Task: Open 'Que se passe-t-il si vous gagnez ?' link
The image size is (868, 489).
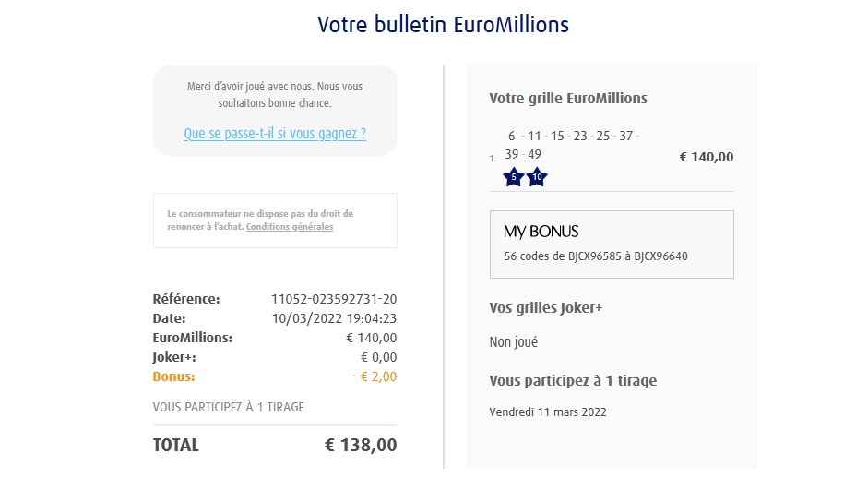Action: point(275,134)
